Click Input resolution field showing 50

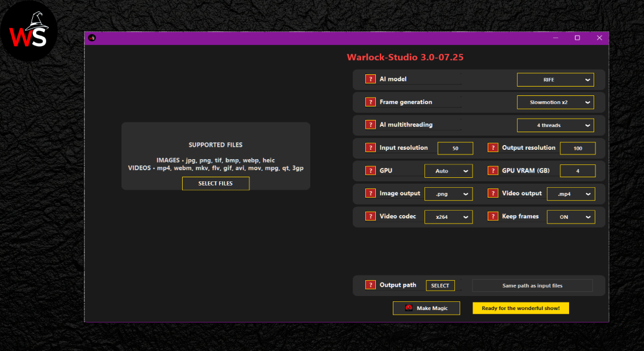click(455, 148)
